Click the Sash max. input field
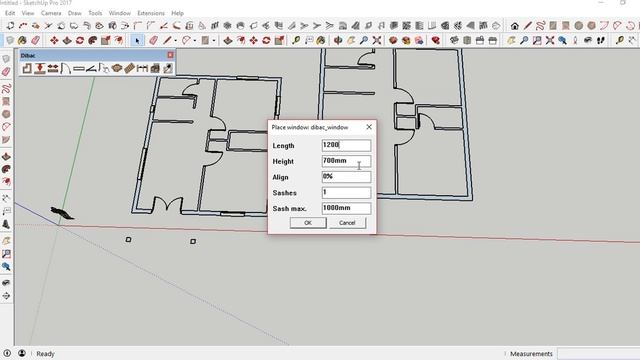The height and width of the screenshot is (360, 640). tap(347, 208)
